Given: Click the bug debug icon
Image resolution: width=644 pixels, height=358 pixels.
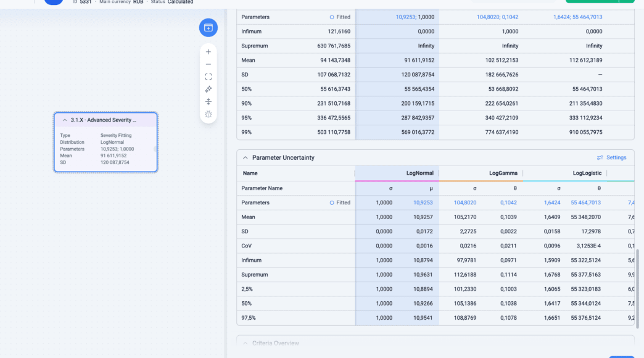Looking at the screenshot, I should click(208, 114).
